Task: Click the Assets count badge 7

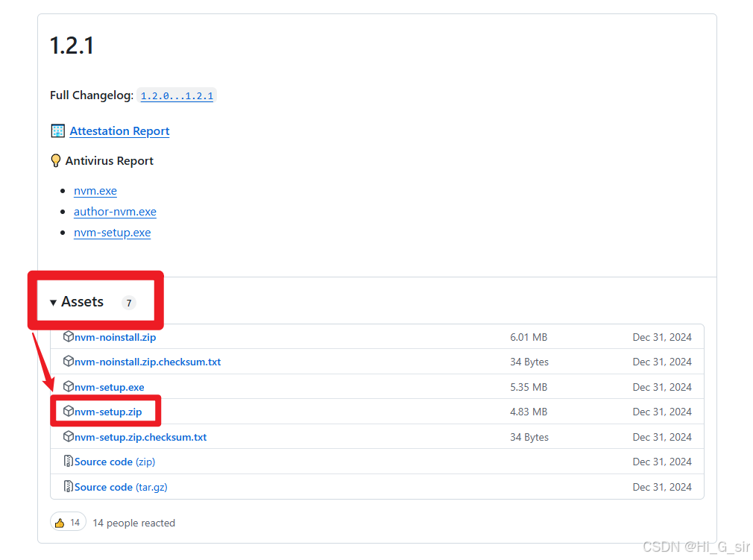Action: click(129, 303)
